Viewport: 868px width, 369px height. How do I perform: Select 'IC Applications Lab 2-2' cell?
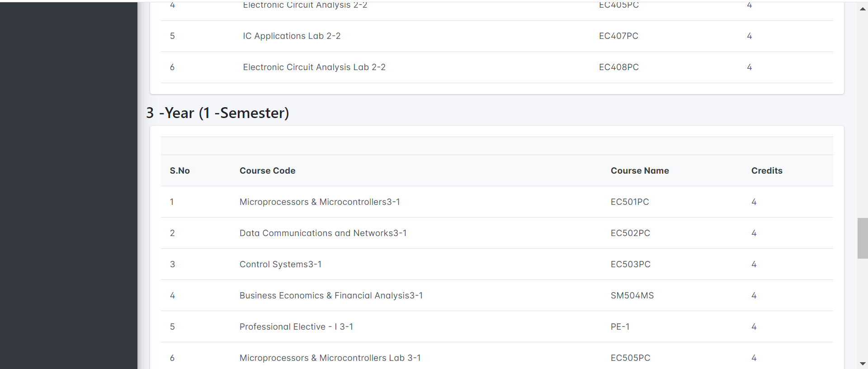click(x=292, y=36)
